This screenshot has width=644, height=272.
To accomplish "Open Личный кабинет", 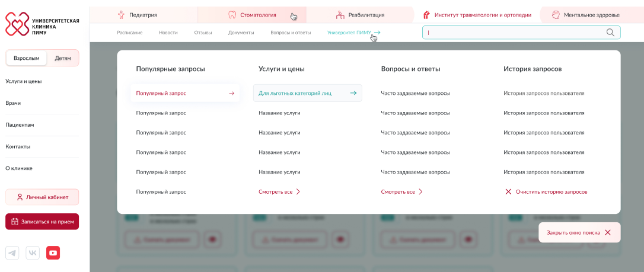I will (42, 197).
